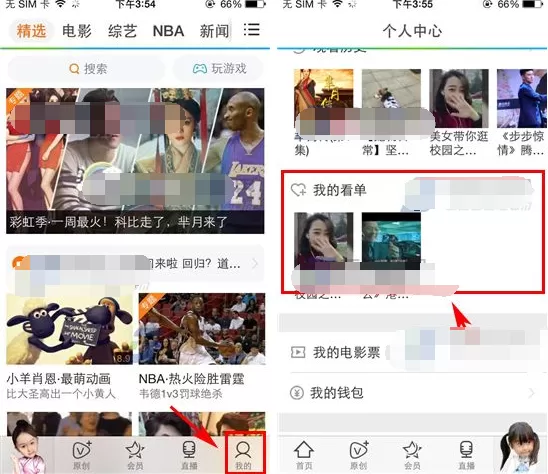Click the 我的看单 heart icon
This screenshot has width=548, height=474.
point(298,190)
